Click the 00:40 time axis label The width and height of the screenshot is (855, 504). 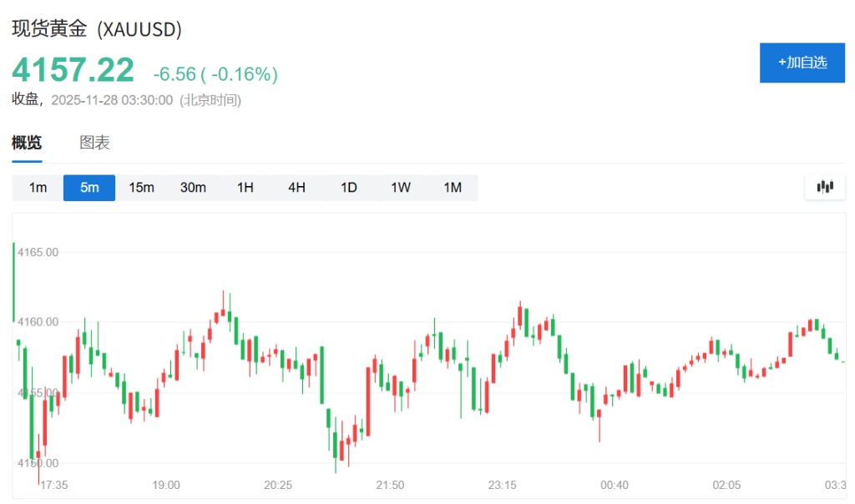614,485
